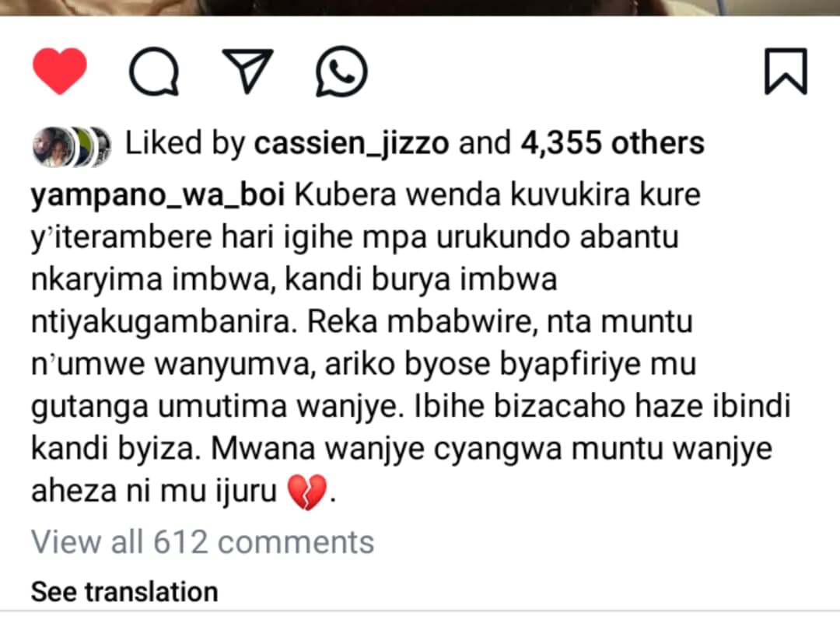
Task: Save post with the bookmark icon
Action: (x=786, y=72)
